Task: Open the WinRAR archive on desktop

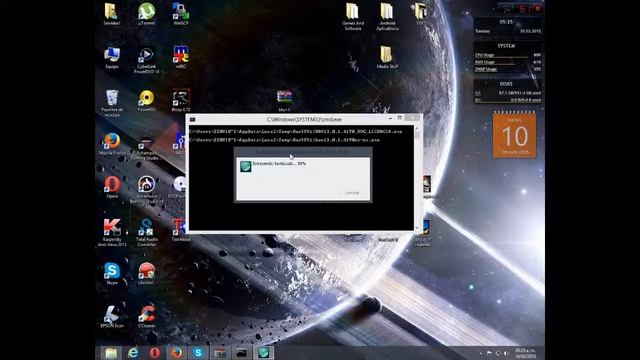Action: click(x=284, y=100)
